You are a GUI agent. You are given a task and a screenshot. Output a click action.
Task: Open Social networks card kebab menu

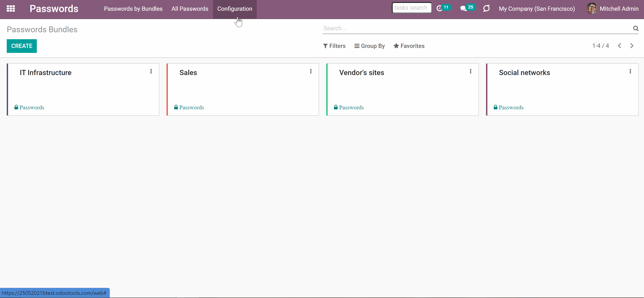click(630, 71)
